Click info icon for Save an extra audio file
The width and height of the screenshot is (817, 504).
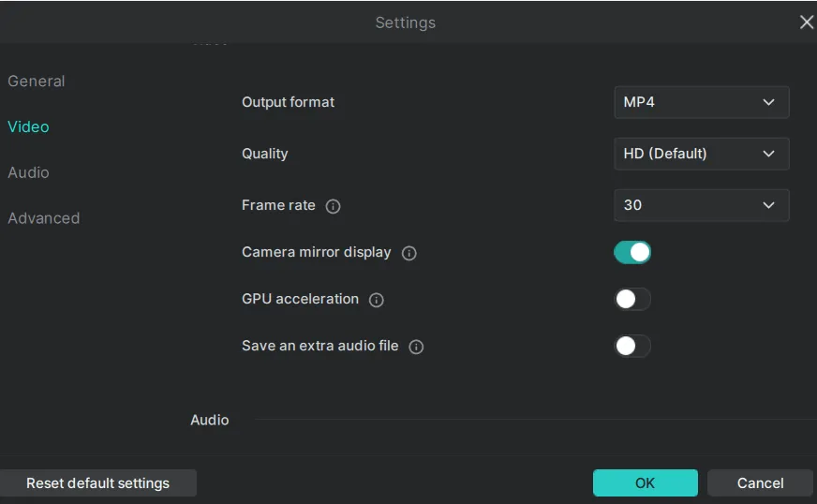coord(416,347)
